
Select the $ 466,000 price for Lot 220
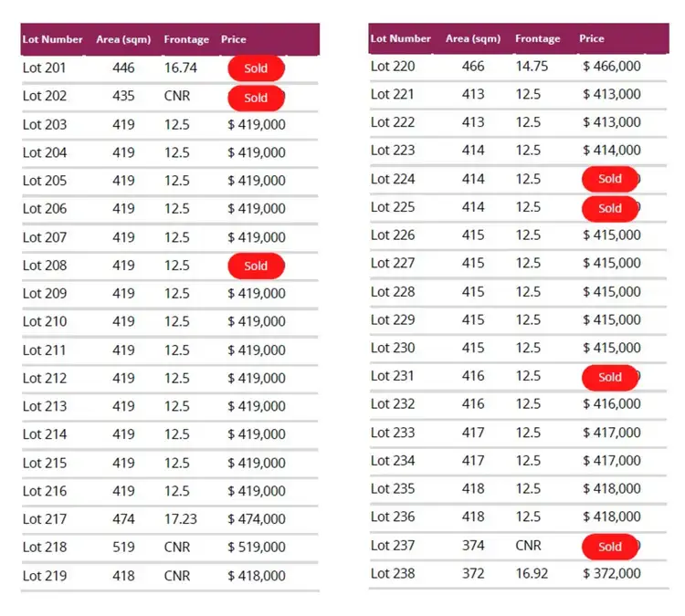pos(612,66)
